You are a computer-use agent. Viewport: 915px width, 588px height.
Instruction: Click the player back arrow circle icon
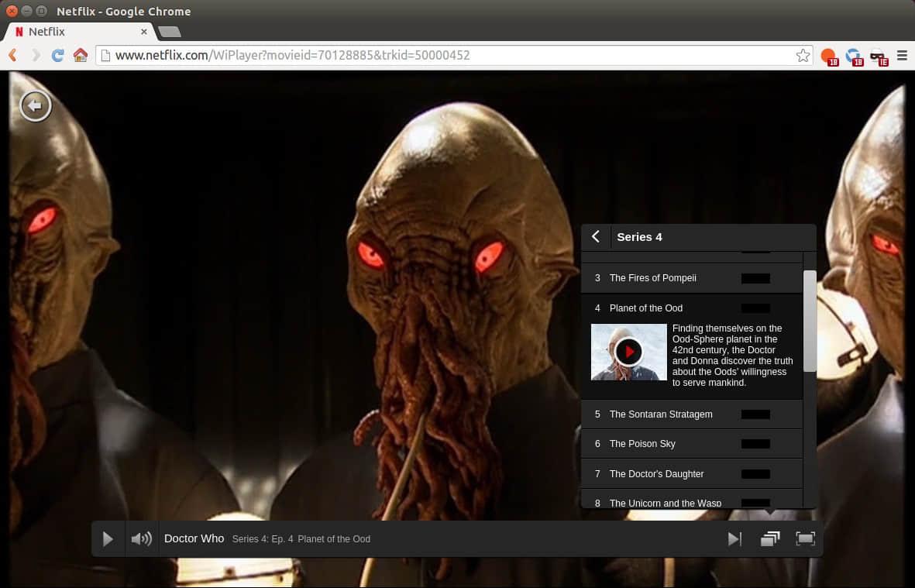point(36,105)
